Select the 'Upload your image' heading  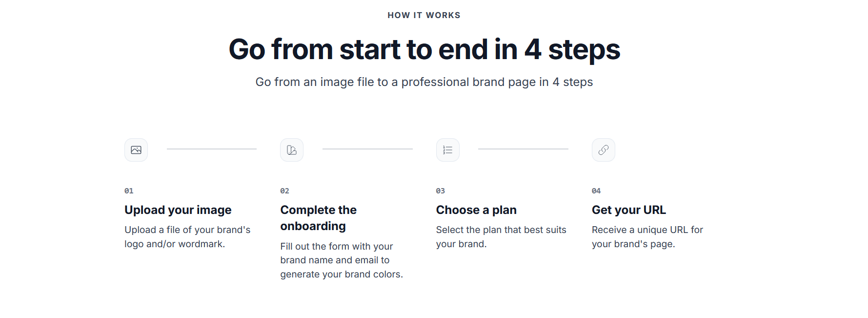click(178, 210)
